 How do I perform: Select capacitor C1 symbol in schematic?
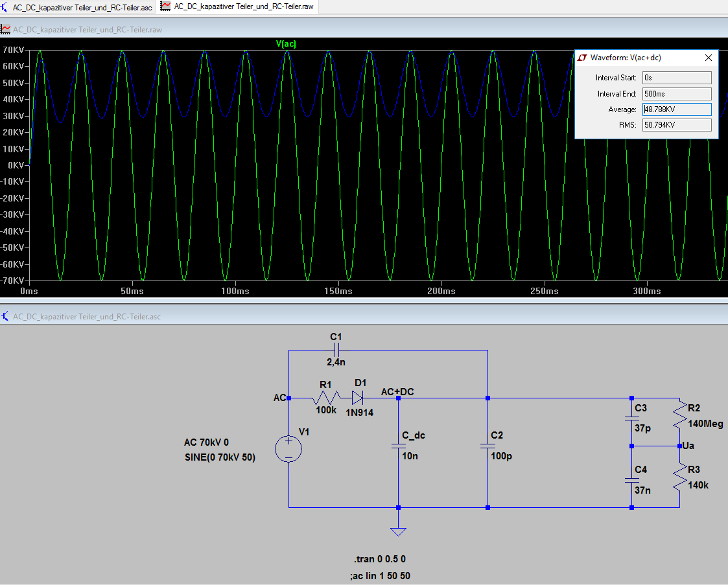(336, 350)
